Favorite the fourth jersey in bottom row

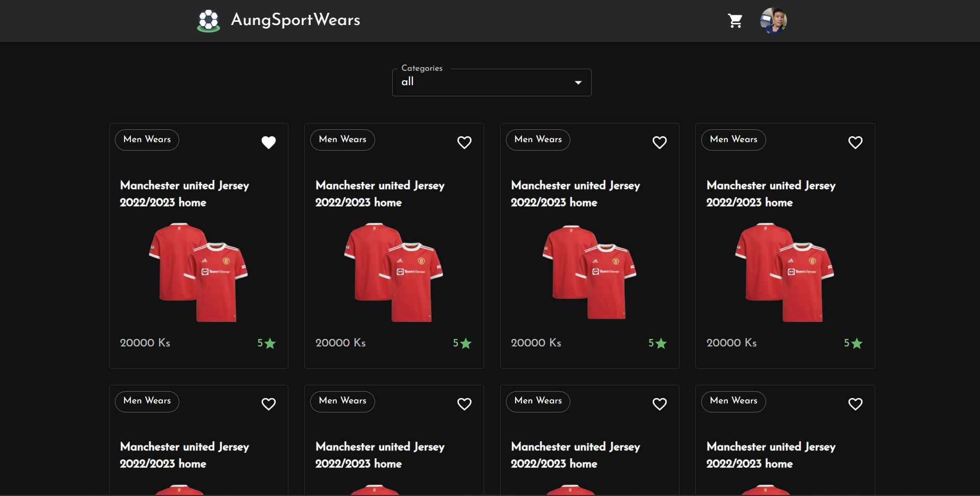[x=855, y=404]
